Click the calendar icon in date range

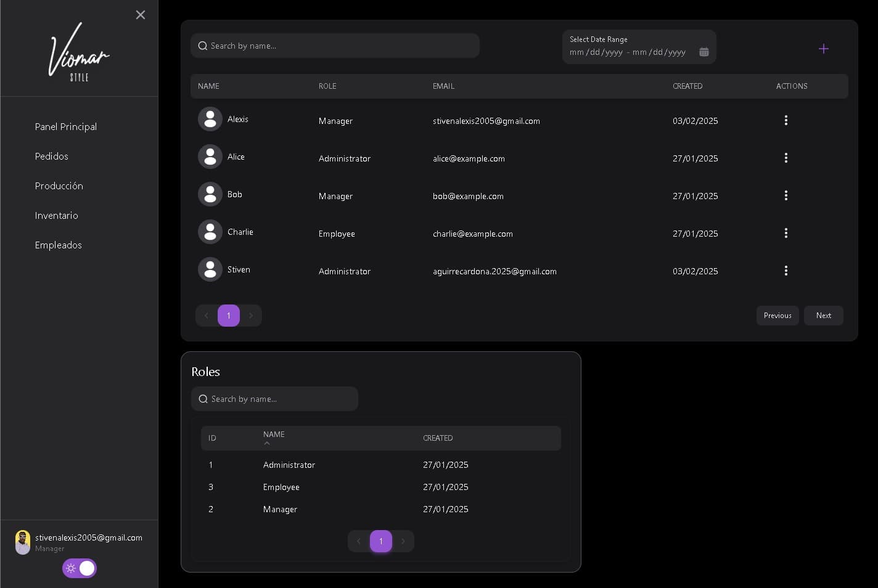[704, 52]
